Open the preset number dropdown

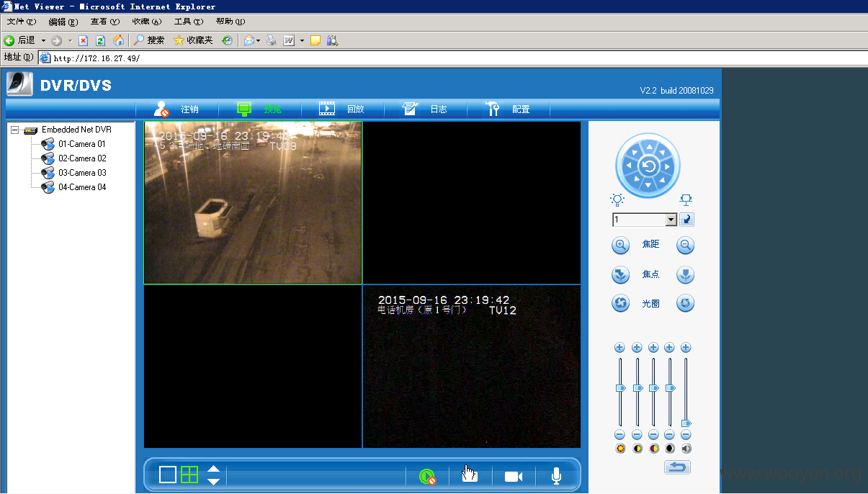[x=671, y=220]
